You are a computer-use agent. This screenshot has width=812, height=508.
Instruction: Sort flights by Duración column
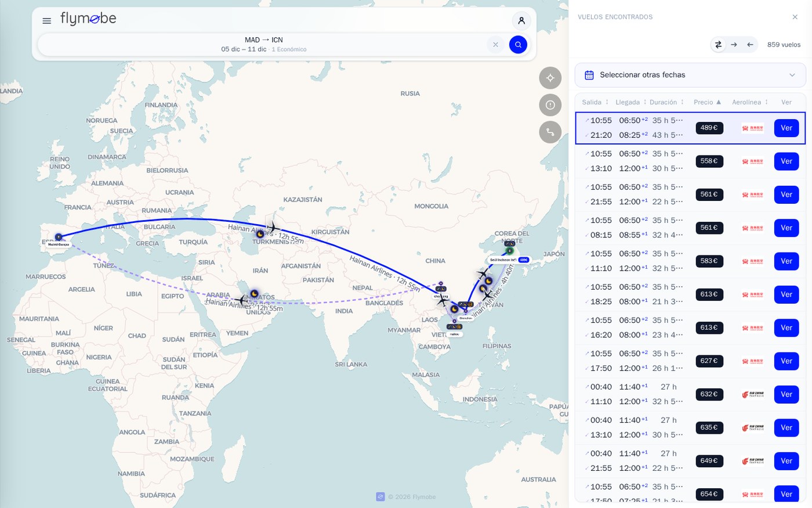pyautogui.click(x=667, y=102)
